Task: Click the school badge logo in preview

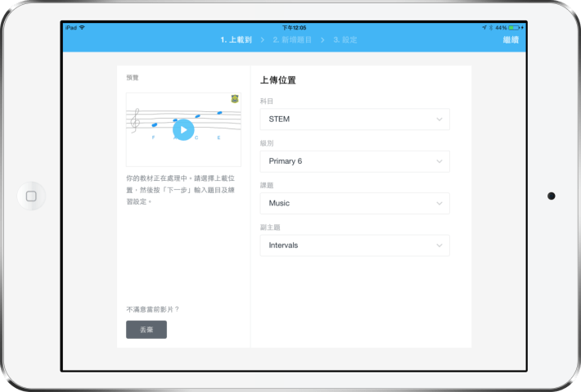Action: [235, 99]
